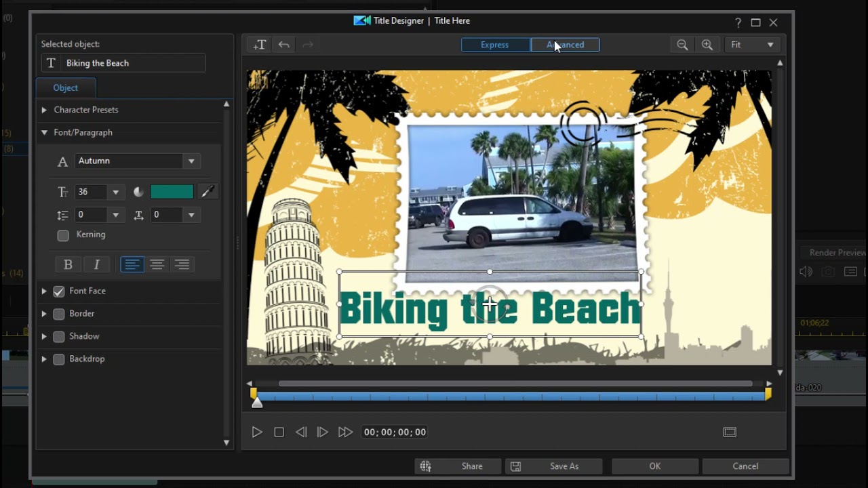Align text right
Viewport: 868px width, 488px height.
pos(182,264)
